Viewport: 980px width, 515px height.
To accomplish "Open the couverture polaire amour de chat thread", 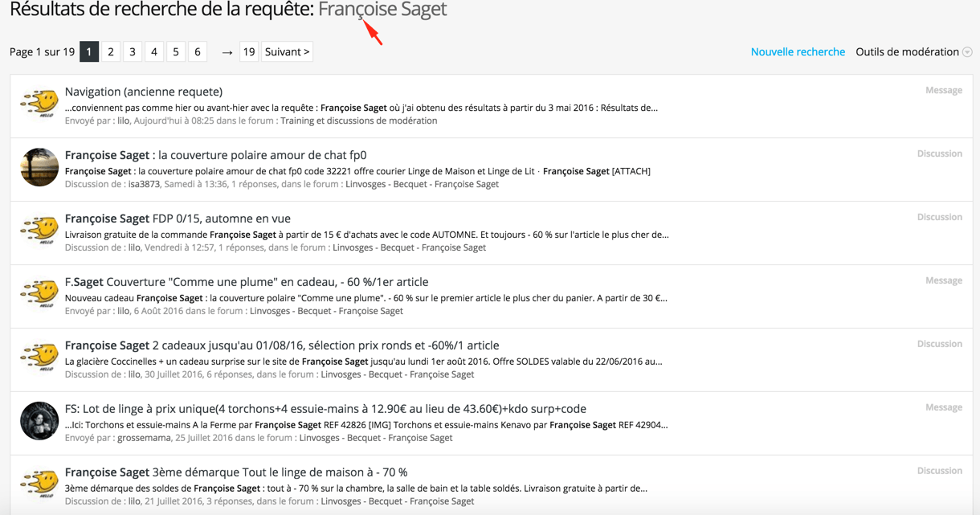I will click(215, 155).
